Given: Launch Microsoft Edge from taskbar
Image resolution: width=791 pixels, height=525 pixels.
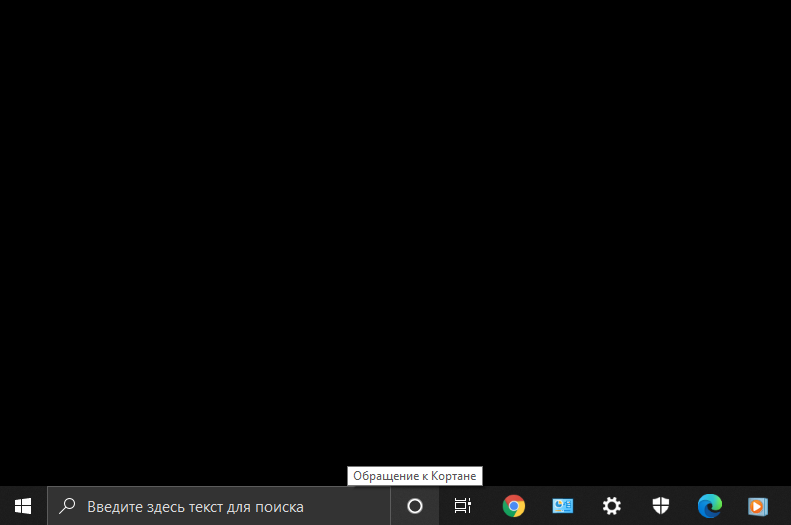Looking at the screenshot, I should (709, 506).
